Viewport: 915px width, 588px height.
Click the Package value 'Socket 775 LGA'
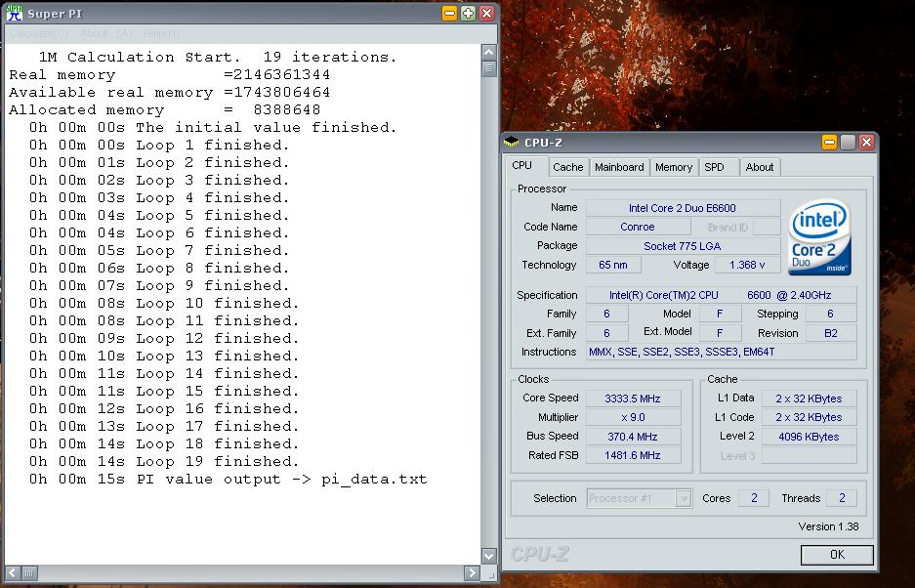683,246
